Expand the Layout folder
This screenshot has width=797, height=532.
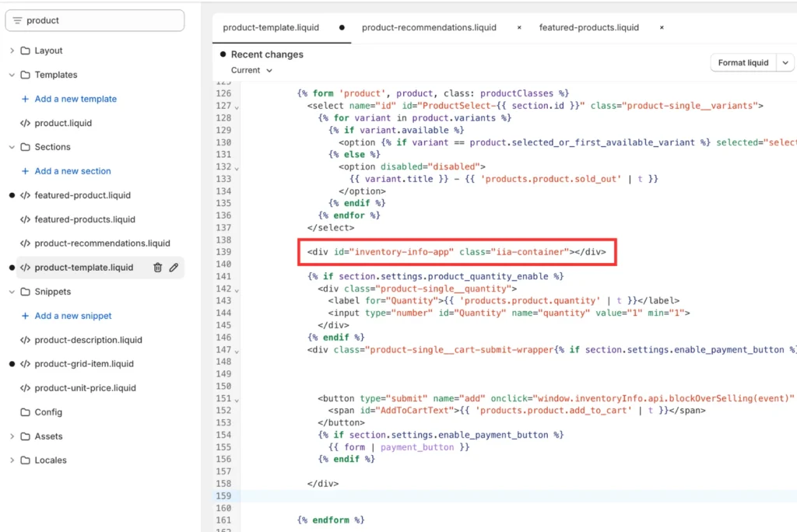[x=12, y=51]
